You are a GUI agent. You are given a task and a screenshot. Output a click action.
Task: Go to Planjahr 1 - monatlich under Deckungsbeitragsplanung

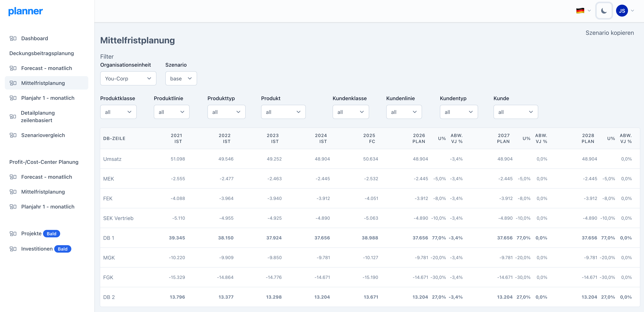click(47, 98)
